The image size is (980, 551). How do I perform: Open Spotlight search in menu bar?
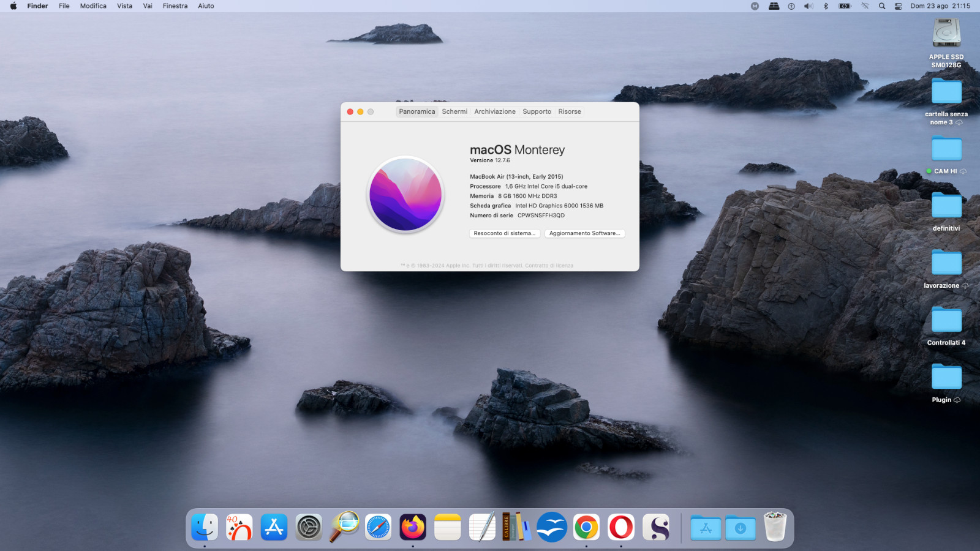(882, 6)
